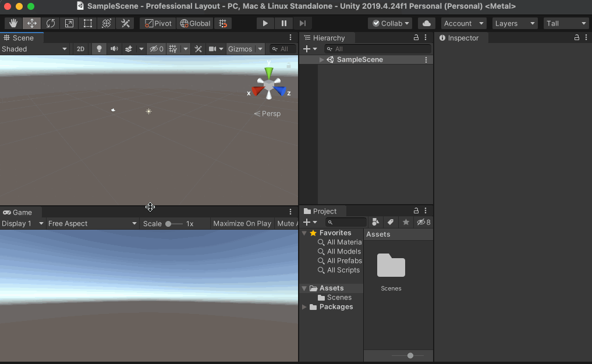
Task: Switch to the Game tab
Action: pyautogui.click(x=17, y=212)
